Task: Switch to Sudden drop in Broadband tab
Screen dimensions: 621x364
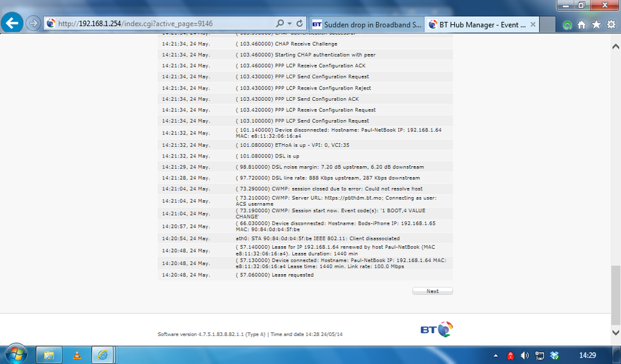Action: (x=367, y=24)
